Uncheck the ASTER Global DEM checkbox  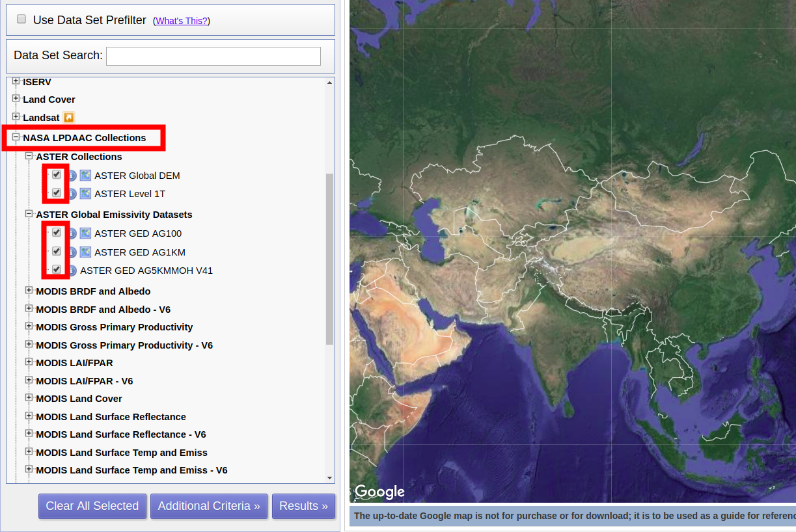[x=57, y=175]
